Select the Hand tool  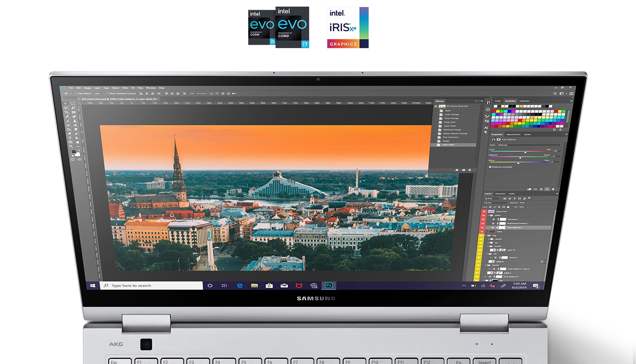pyautogui.click(x=77, y=142)
